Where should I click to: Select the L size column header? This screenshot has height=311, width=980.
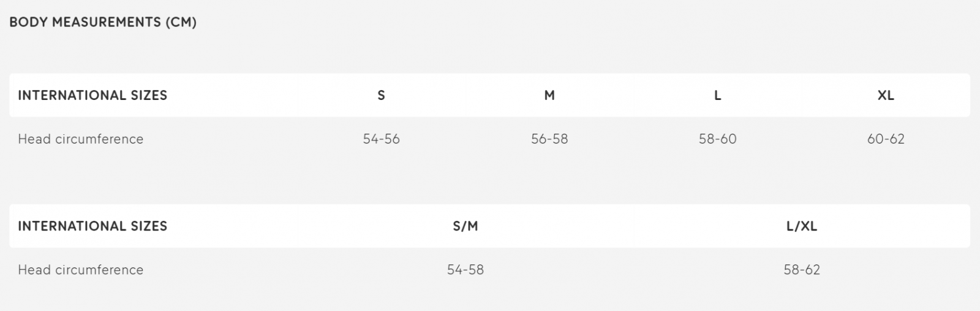(x=717, y=95)
